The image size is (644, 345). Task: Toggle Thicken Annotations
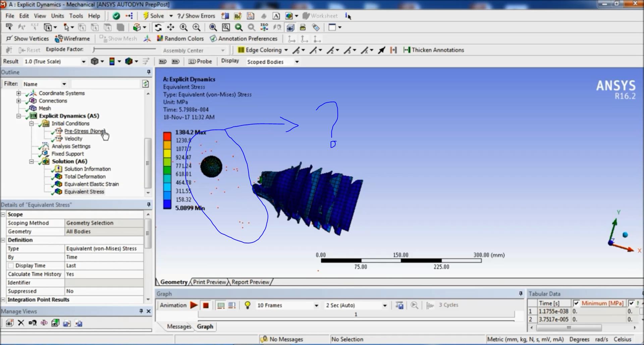tap(434, 50)
